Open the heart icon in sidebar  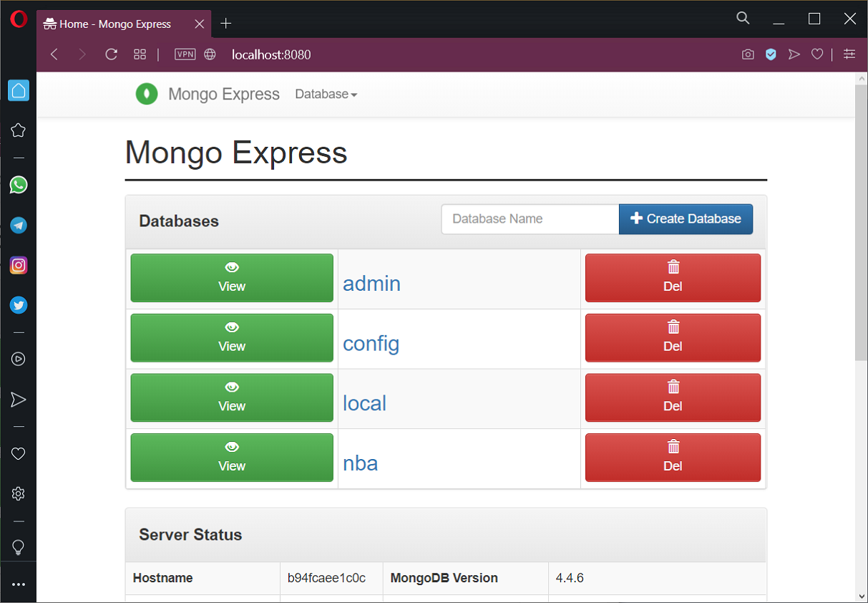point(19,453)
